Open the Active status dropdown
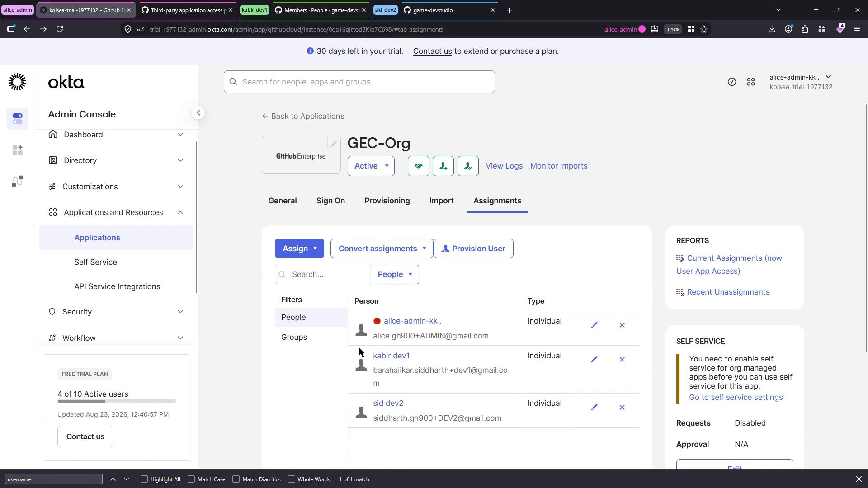This screenshot has width=868, height=488. click(x=371, y=166)
